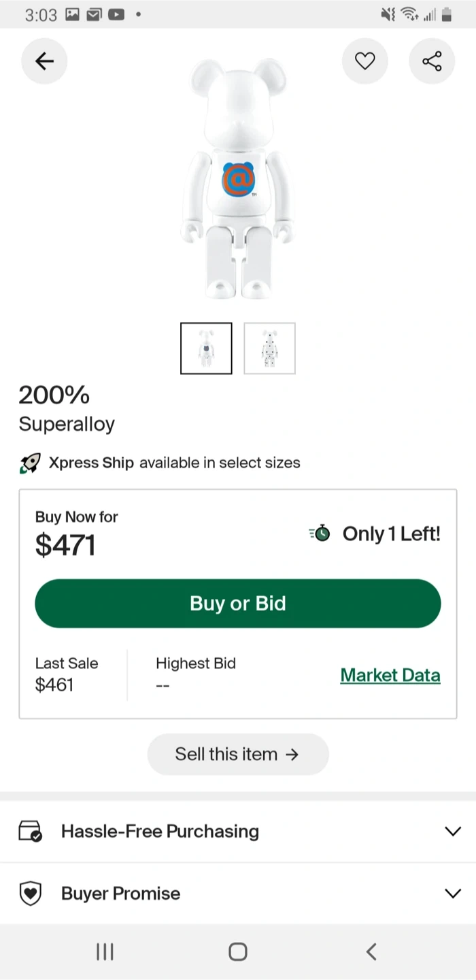The image size is (476, 980).
Task: Tap the Superalloy product title
Action: pos(67,424)
